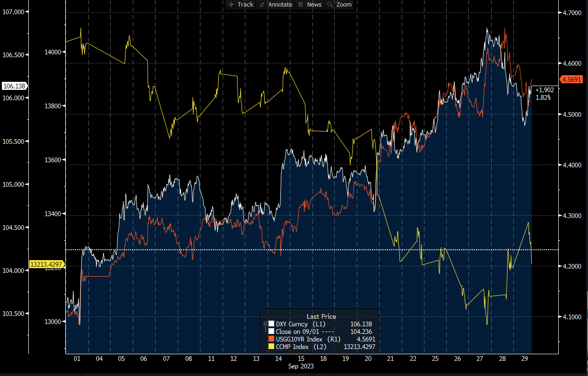Click the 105.000 left axis label
This screenshot has width=588, height=376.
click(x=13, y=184)
